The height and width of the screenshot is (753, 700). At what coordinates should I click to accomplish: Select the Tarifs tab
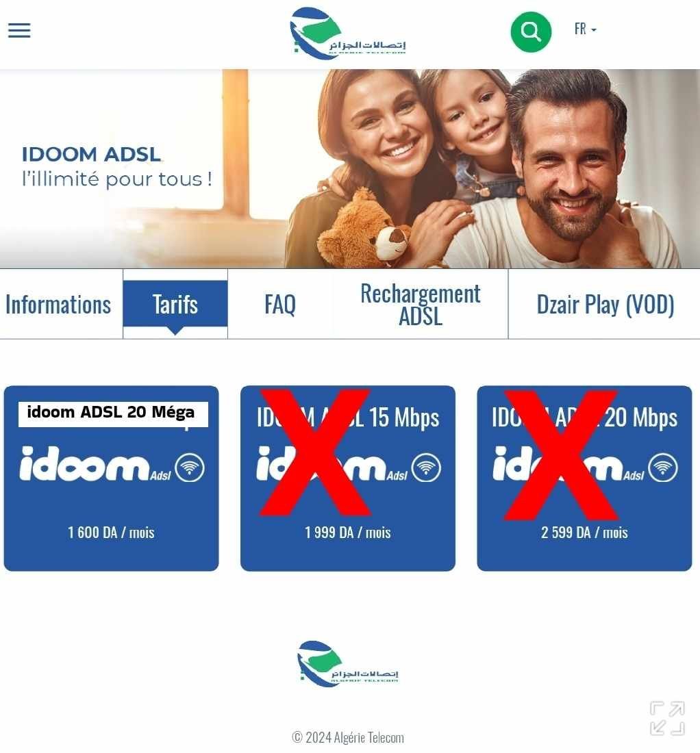pos(175,304)
